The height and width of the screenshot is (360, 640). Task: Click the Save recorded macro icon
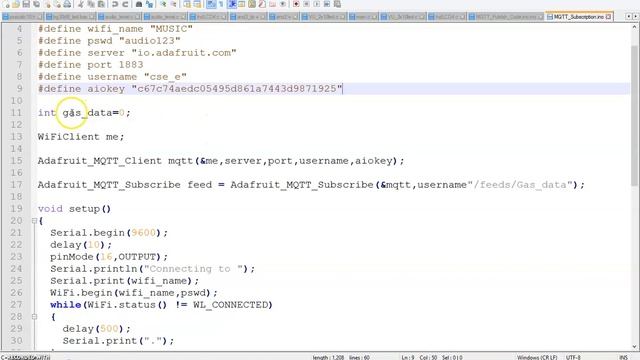click(337, 4)
